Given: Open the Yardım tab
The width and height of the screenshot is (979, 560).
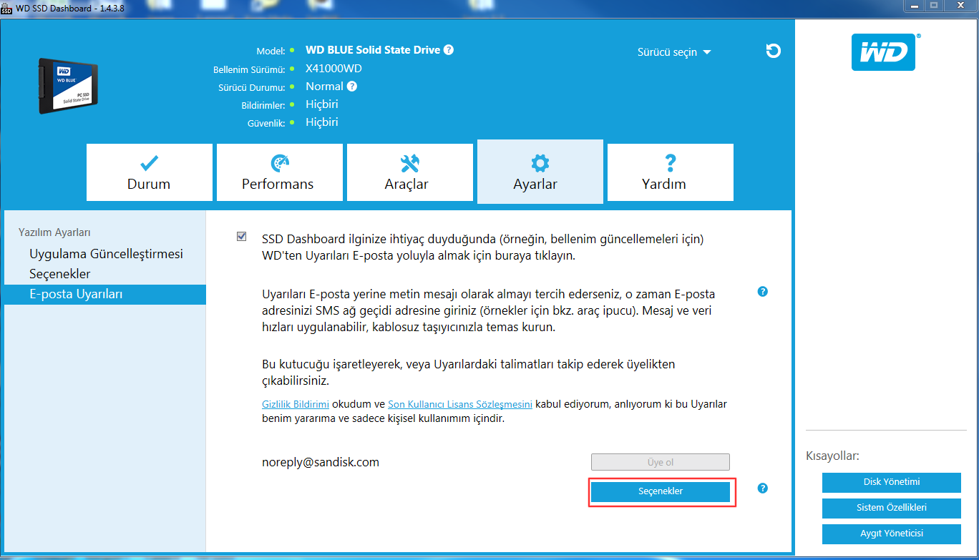Looking at the screenshot, I should pos(671,172).
